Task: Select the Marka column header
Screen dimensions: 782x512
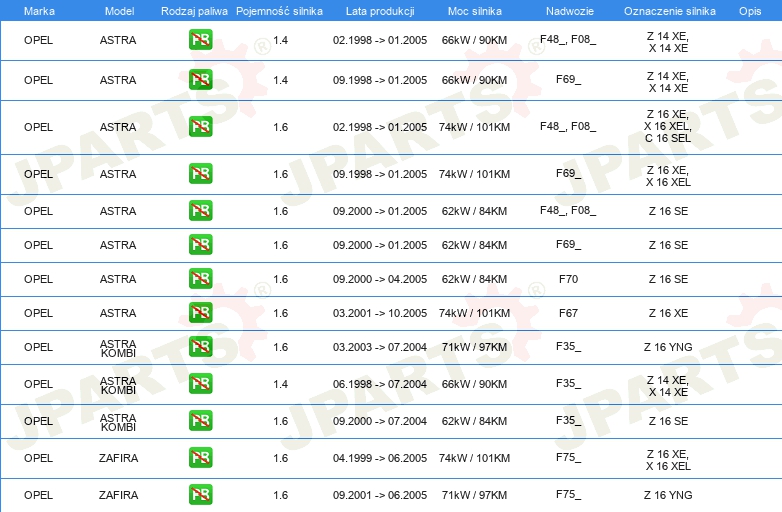Action: pos(39,11)
